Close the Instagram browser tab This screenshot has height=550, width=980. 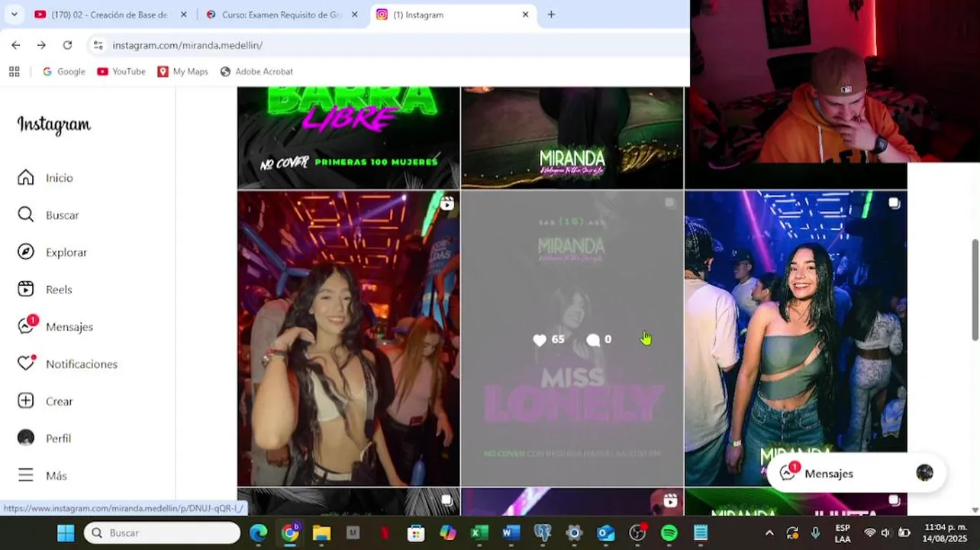525,15
